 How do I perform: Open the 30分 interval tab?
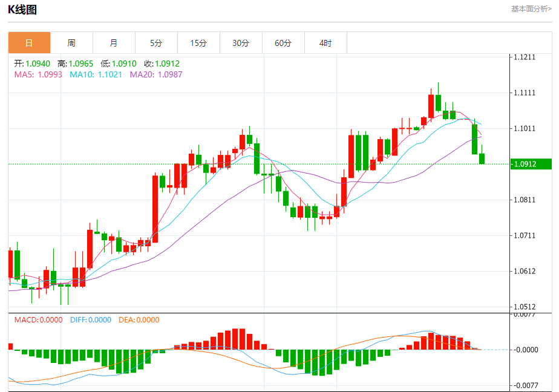coord(241,43)
